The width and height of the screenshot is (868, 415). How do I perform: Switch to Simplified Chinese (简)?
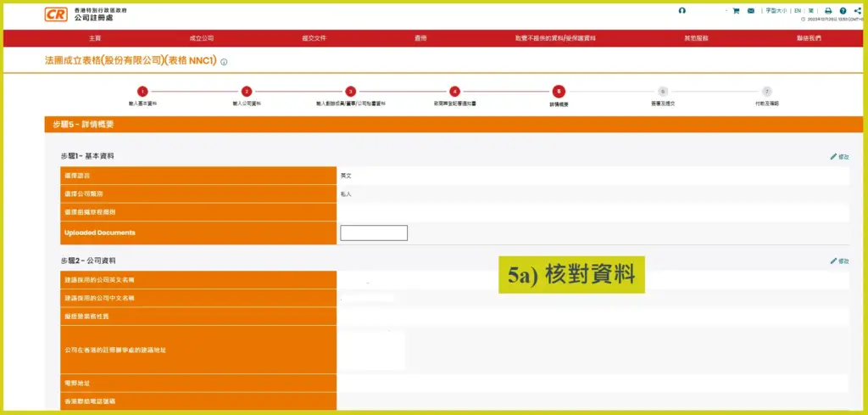(x=811, y=11)
